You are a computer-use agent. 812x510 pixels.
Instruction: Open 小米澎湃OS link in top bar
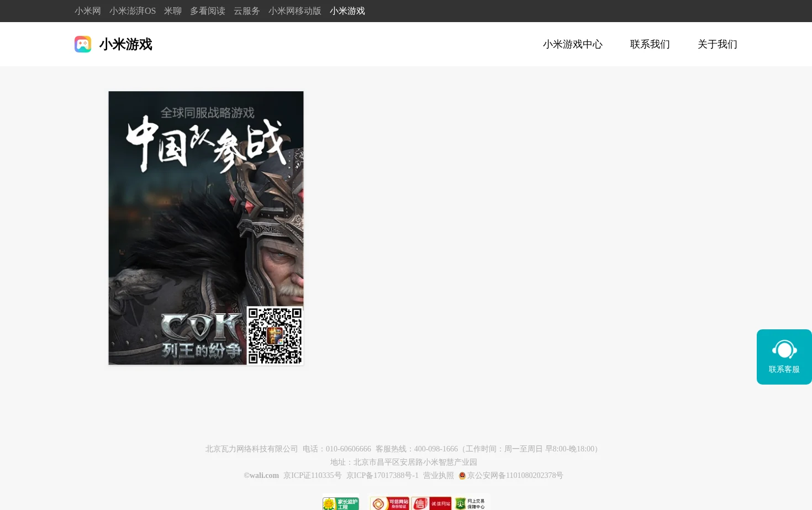[x=133, y=11]
